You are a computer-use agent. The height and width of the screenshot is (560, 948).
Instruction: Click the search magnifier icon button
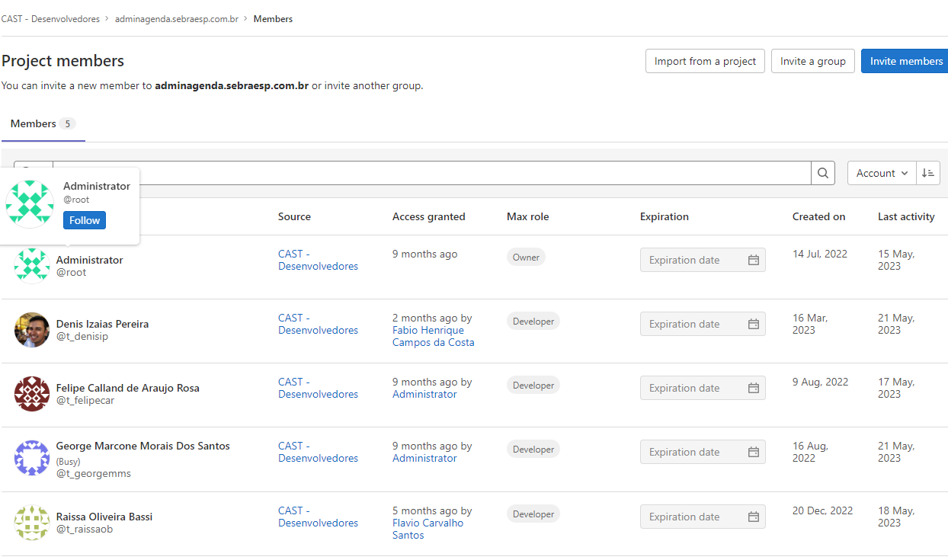click(x=823, y=173)
